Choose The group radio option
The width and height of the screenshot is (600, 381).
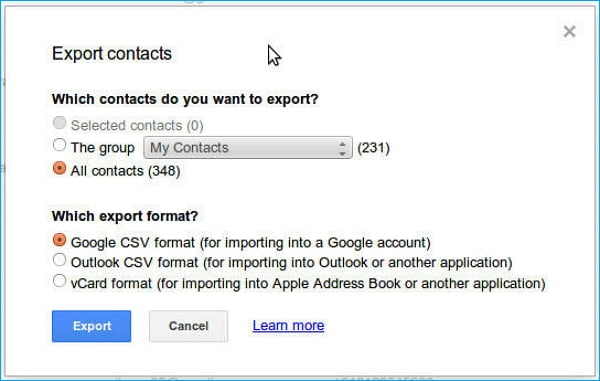[59, 145]
